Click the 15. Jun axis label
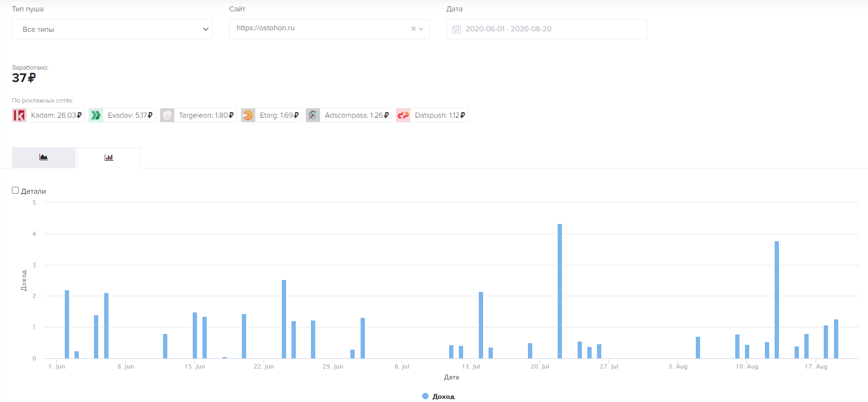The width and height of the screenshot is (868, 402). [195, 366]
